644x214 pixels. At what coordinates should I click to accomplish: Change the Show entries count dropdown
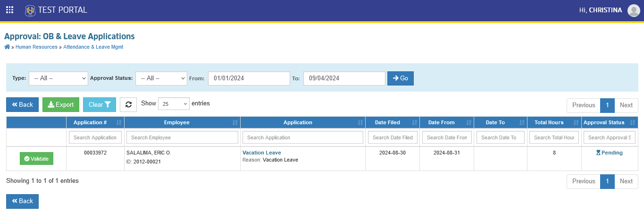click(174, 103)
